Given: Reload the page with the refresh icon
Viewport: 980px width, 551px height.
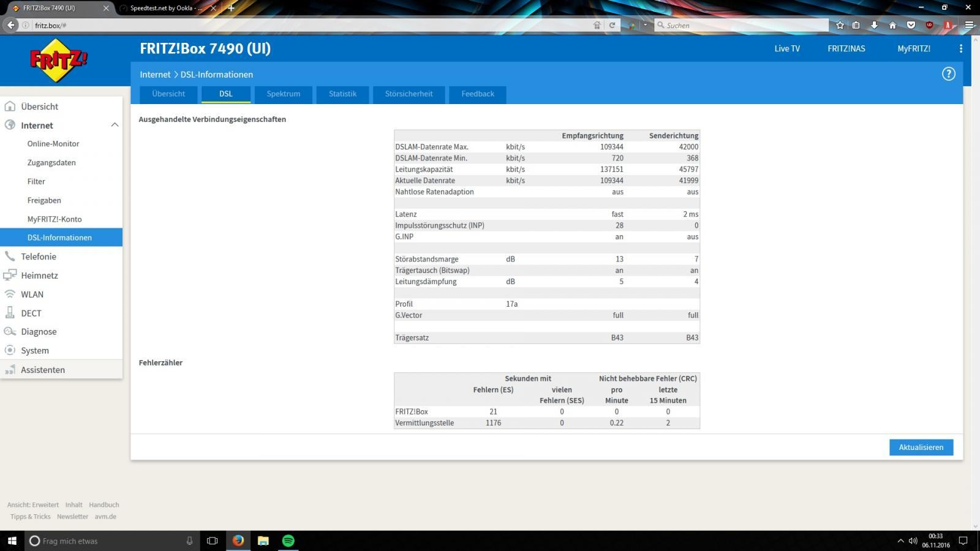Looking at the screenshot, I should point(611,25).
